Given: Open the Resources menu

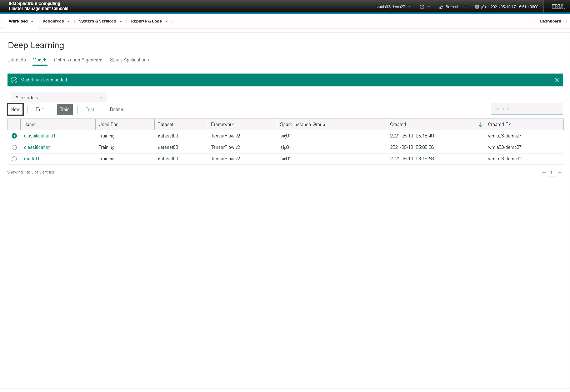Looking at the screenshot, I should pos(56,21).
